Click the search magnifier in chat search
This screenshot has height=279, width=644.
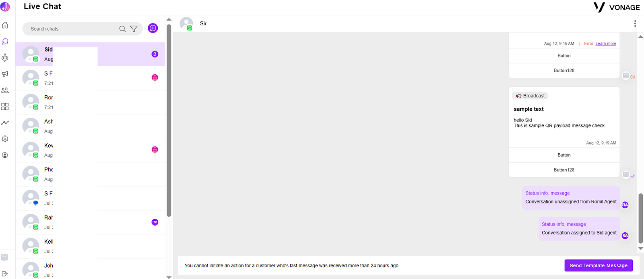tap(122, 29)
